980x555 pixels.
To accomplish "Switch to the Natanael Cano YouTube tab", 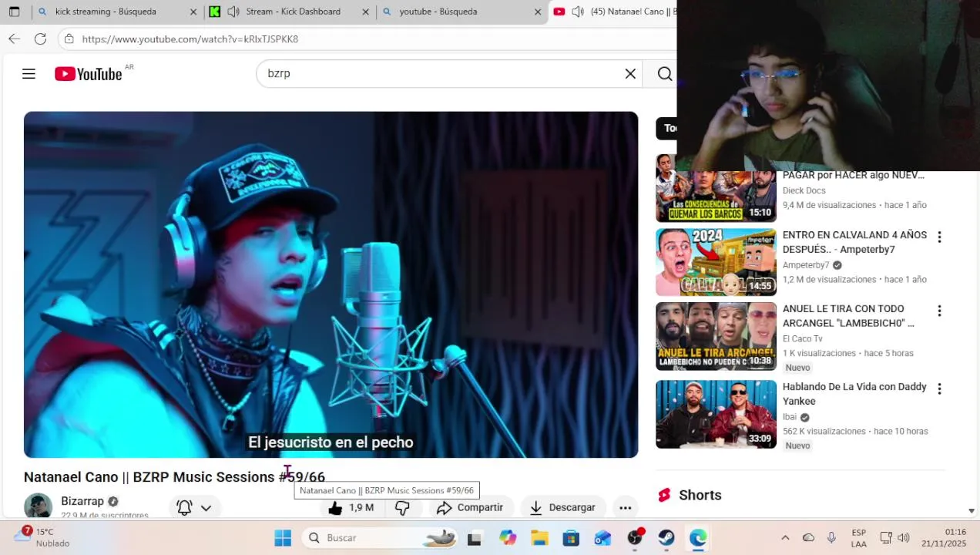I will [x=632, y=12].
